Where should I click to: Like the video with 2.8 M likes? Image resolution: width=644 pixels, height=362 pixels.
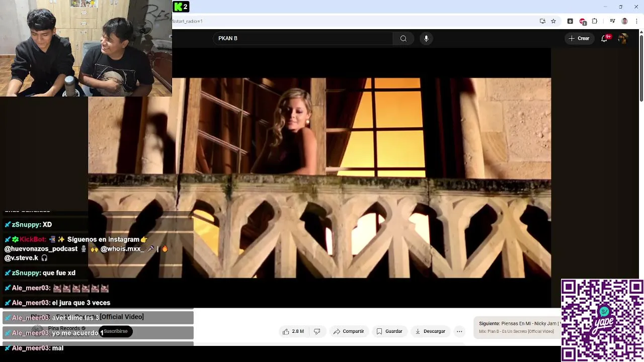(x=293, y=331)
